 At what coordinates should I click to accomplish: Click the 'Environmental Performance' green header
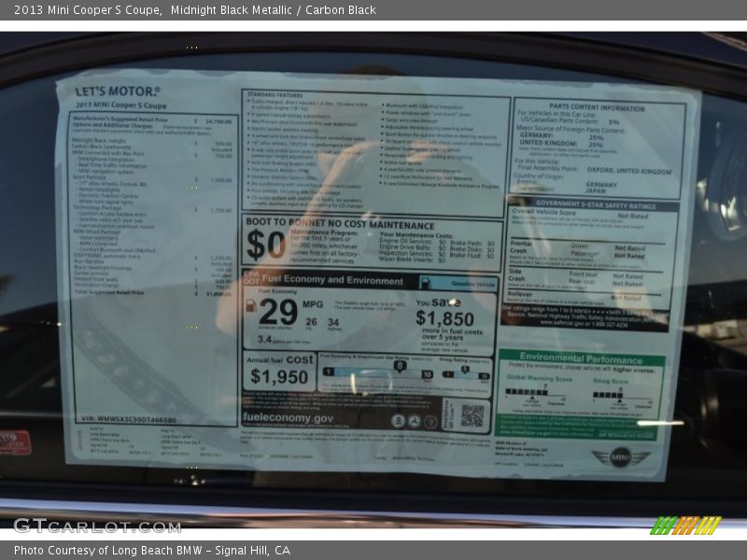point(581,358)
